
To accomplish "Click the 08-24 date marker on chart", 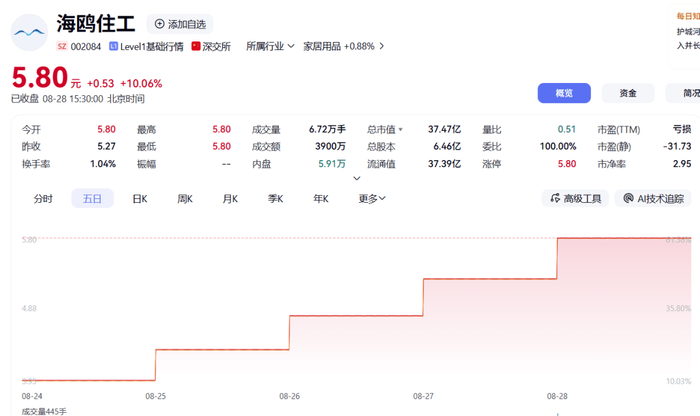I will coord(32,396).
